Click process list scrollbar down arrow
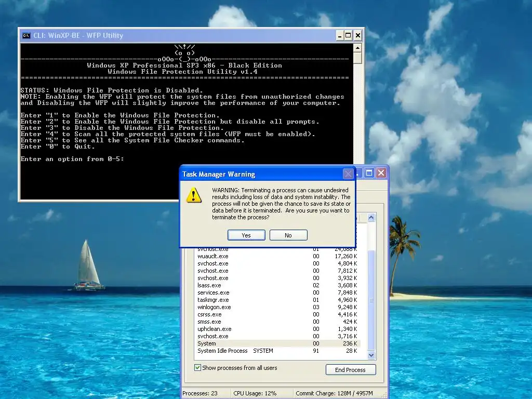 pos(371,355)
